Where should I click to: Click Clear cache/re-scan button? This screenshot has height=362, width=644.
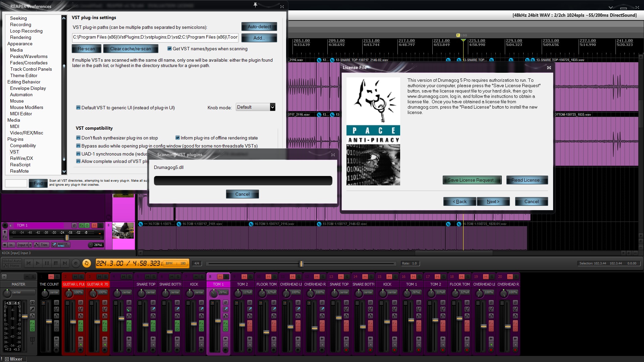tap(130, 49)
